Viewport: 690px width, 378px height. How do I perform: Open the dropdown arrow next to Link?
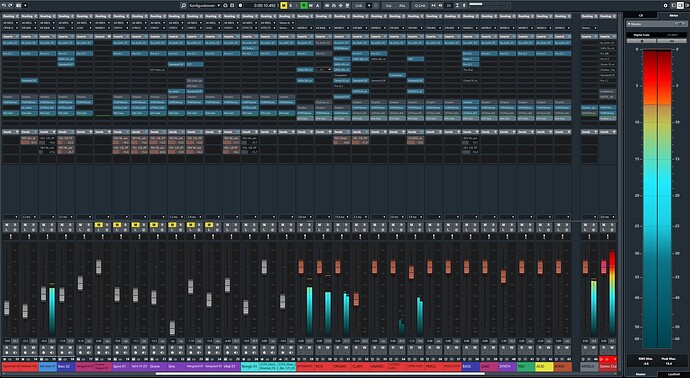click(369, 5)
